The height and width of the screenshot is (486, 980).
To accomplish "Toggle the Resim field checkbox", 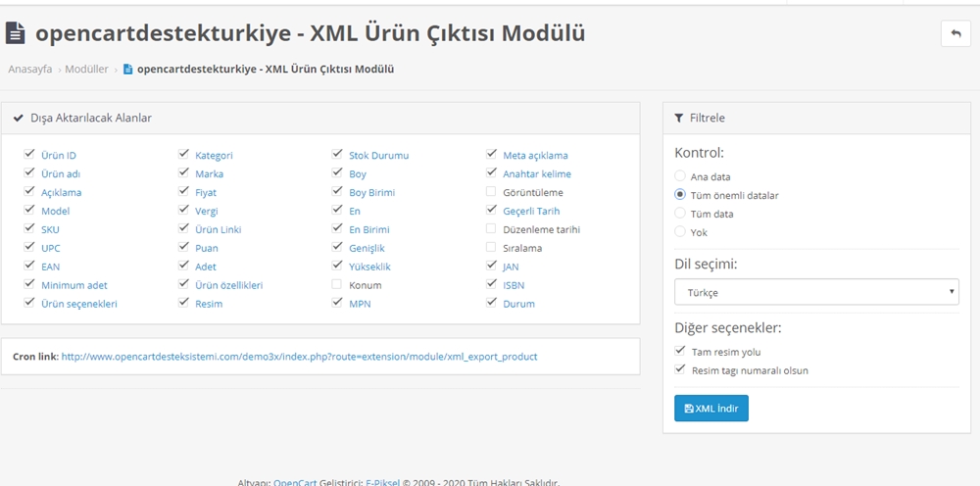I will coord(183,303).
